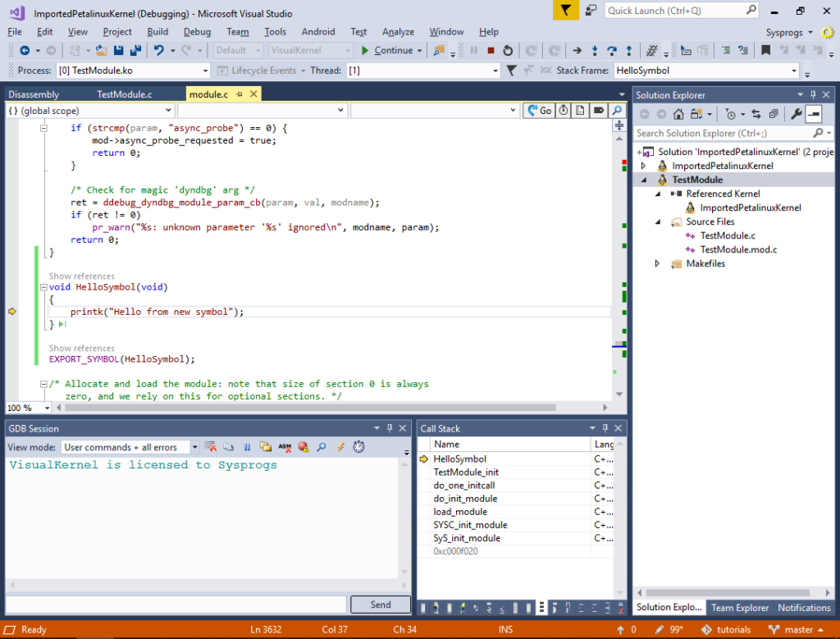Click the ASM icon in GDB Session toolbar

[x=284, y=447]
